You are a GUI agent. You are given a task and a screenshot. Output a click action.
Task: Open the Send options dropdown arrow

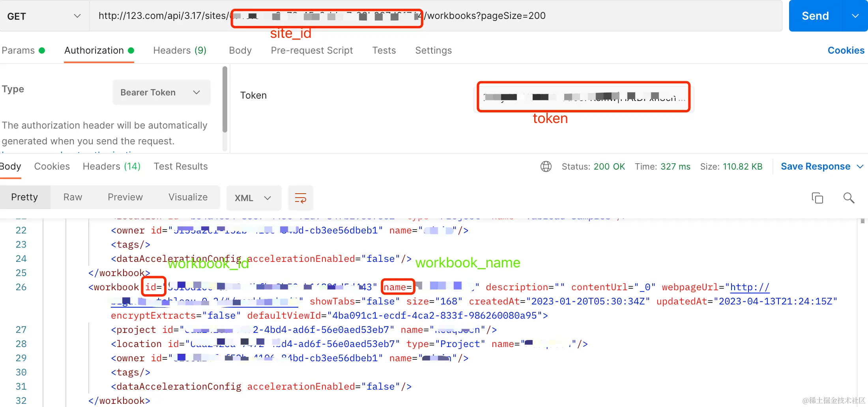855,16
